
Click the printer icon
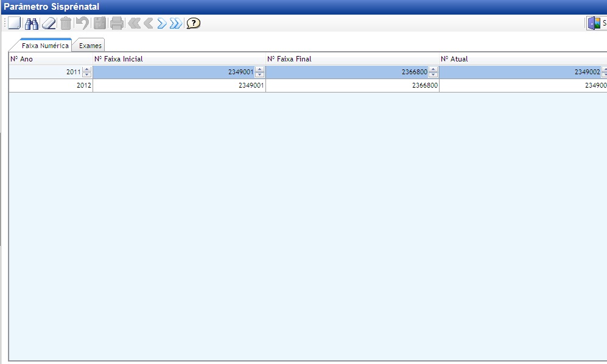(x=116, y=23)
